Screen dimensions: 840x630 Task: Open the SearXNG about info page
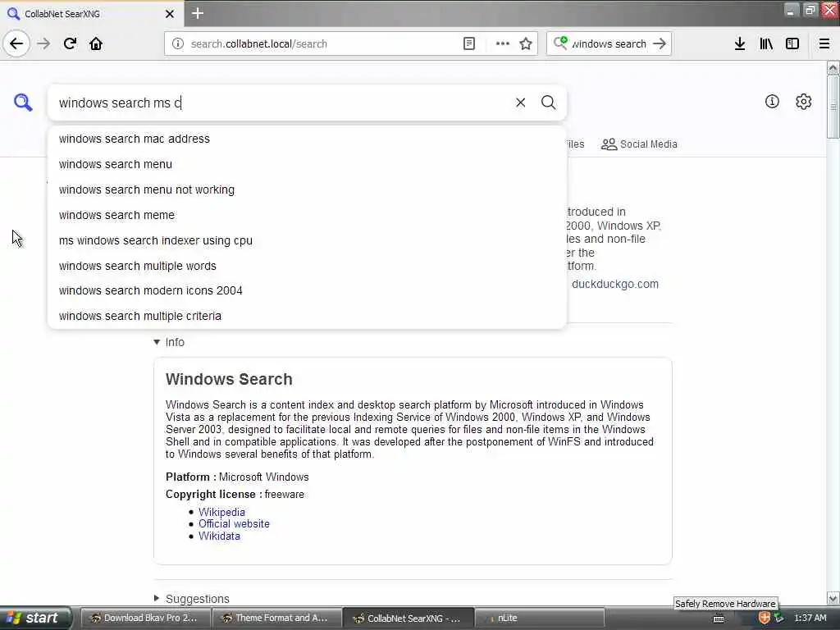pyautogui.click(x=771, y=101)
